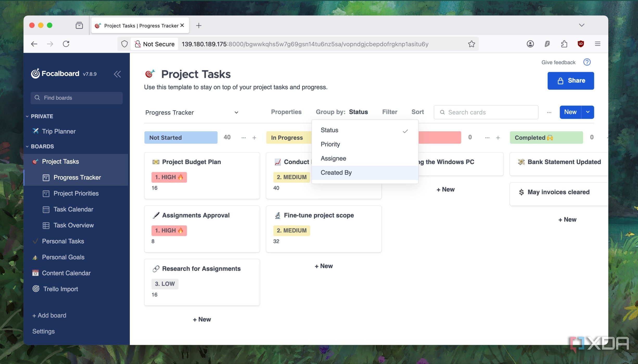Click + Add board
638x364 pixels.
[x=49, y=315]
